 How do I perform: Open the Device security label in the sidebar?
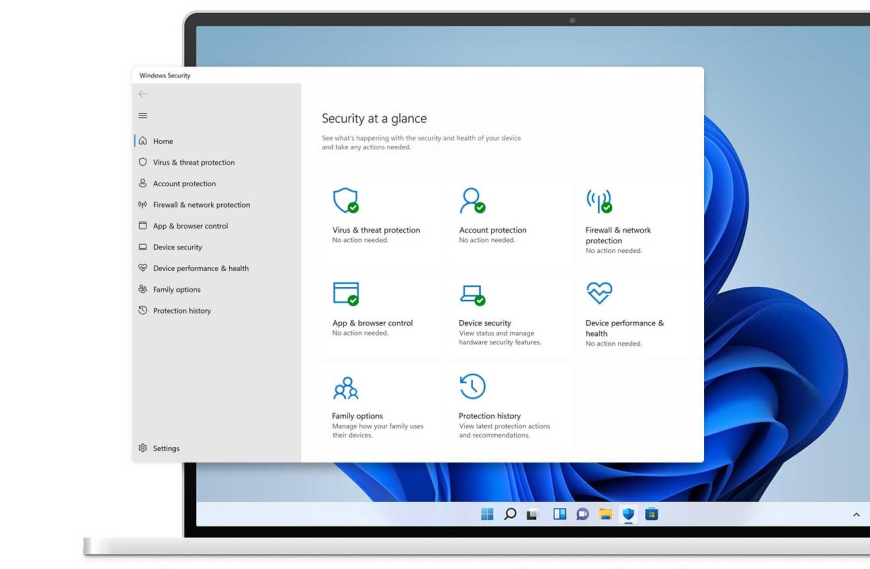pos(178,247)
